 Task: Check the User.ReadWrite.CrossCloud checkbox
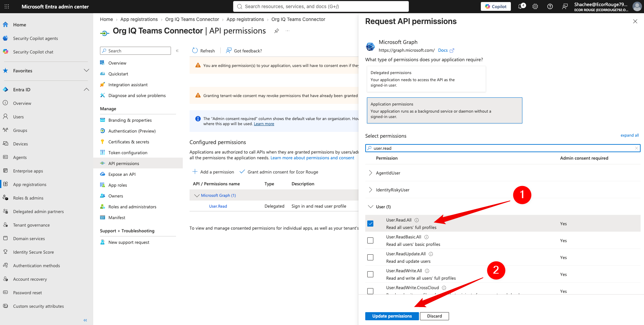[x=370, y=291]
